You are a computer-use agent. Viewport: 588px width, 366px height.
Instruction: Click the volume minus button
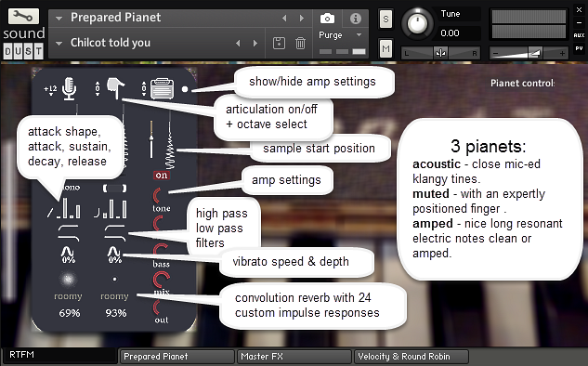coord(495,54)
